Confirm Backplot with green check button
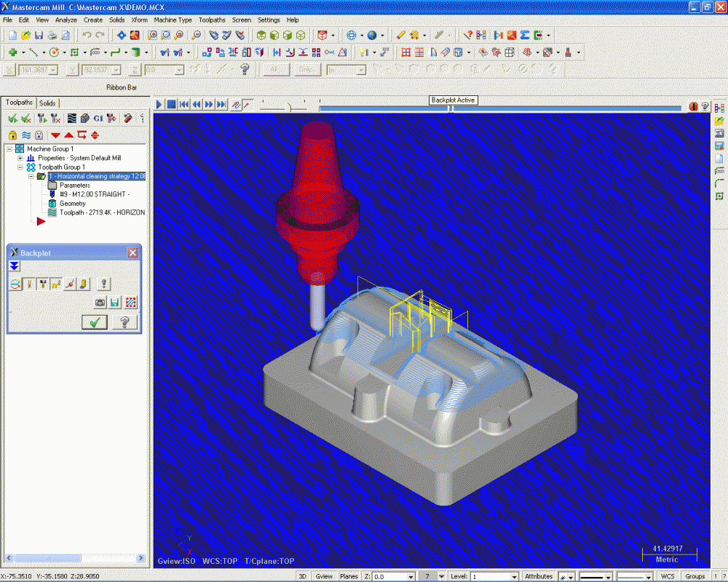This screenshot has height=582, width=728. pyautogui.click(x=95, y=322)
